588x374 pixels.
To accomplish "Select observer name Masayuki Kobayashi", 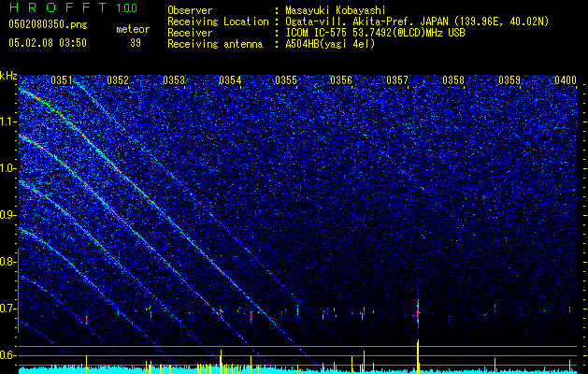I will [x=335, y=10].
